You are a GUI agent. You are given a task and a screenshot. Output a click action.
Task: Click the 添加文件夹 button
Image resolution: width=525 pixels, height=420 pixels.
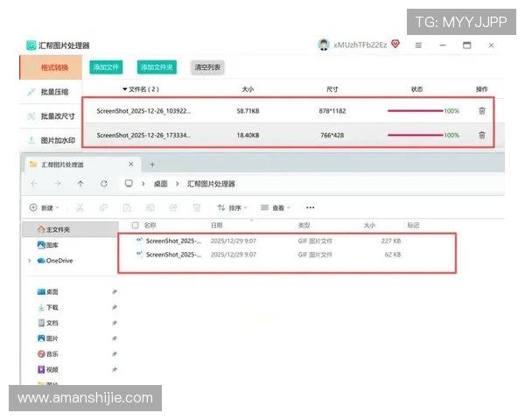(157, 67)
